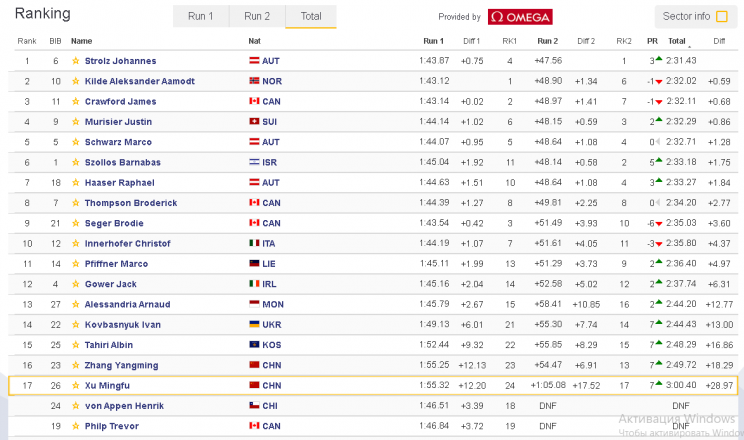The height and width of the screenshot is (440, 744).
Task: Open Tahiri Albin's athlete page
Action: click(109, 345)
